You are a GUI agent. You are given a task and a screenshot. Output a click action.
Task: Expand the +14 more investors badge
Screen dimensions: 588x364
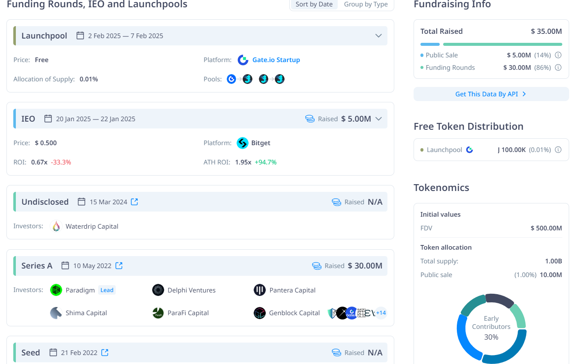pos(381,313)
